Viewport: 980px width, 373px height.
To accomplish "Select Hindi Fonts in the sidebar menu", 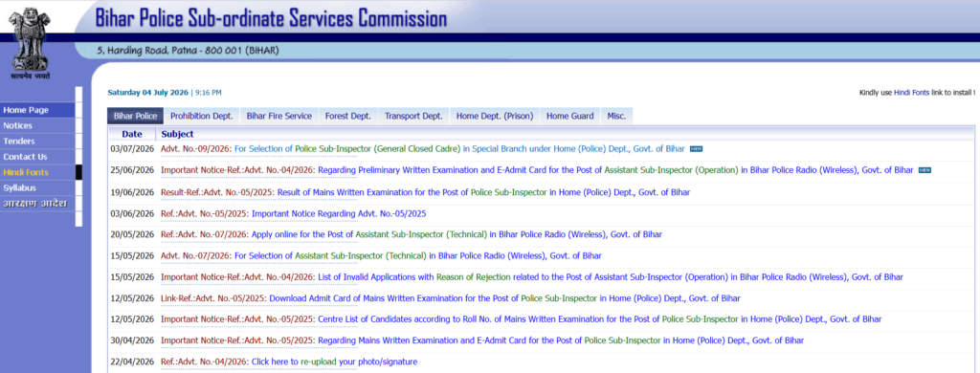I will 37,172.
